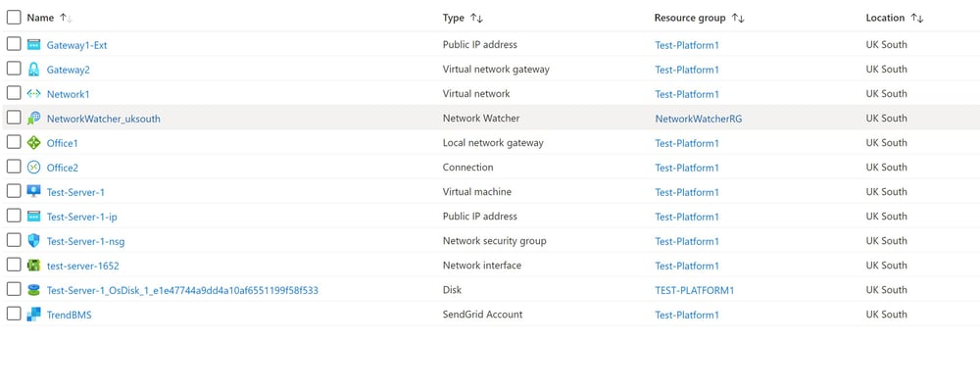The width and height of the screenshot is (980, 391).
Task: Open the NetworkWatcherRG resource group link
Action: click(698, 119)
